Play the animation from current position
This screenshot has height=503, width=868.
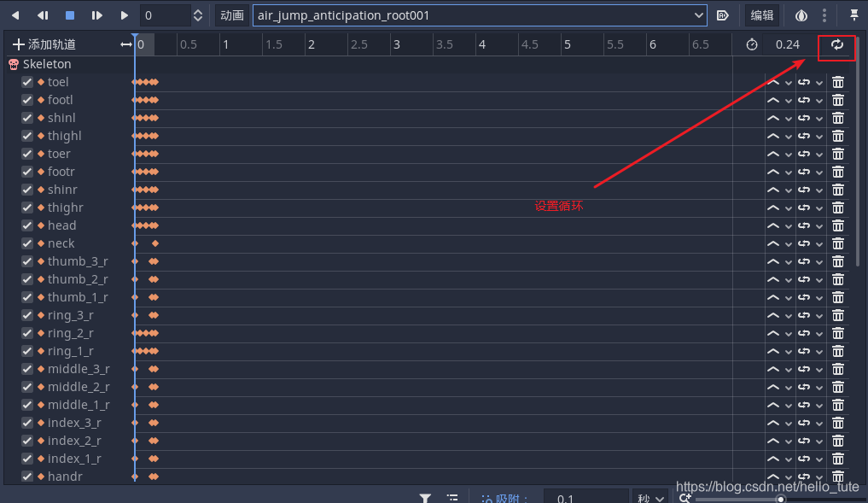point(124,15)
